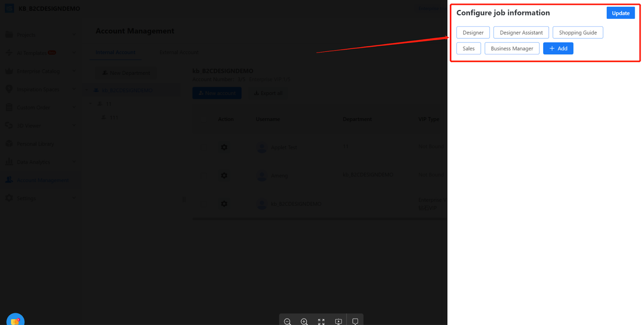Select department 111 in the tree
Viewport: 644px width, 325px height.
pyautogui.click(x=114, y=118)
